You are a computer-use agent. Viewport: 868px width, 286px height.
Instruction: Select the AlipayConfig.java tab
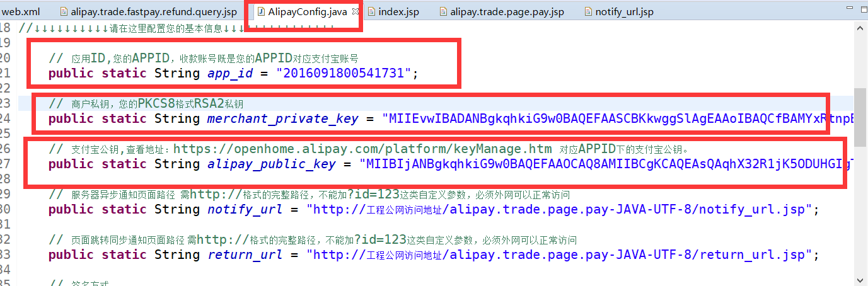click(307, 11)
